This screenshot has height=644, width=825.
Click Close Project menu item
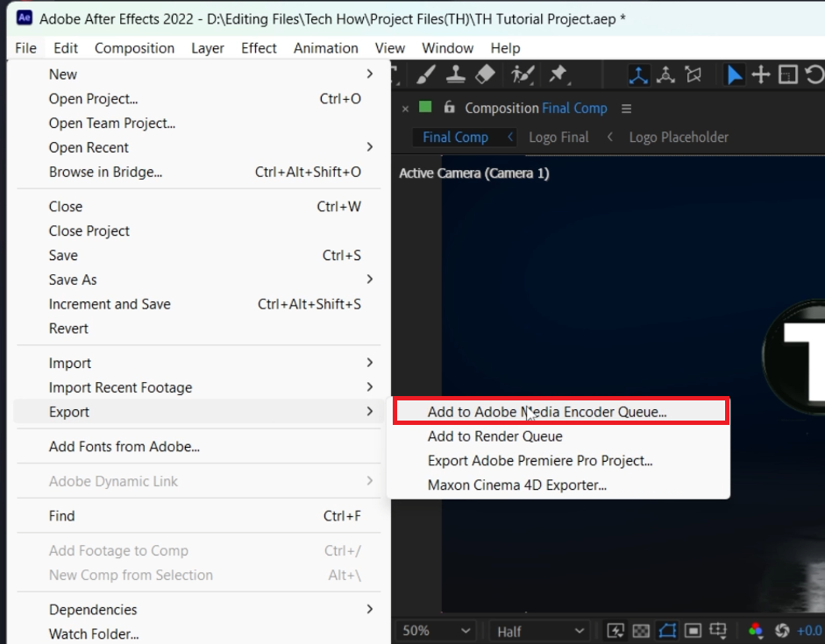198,230
